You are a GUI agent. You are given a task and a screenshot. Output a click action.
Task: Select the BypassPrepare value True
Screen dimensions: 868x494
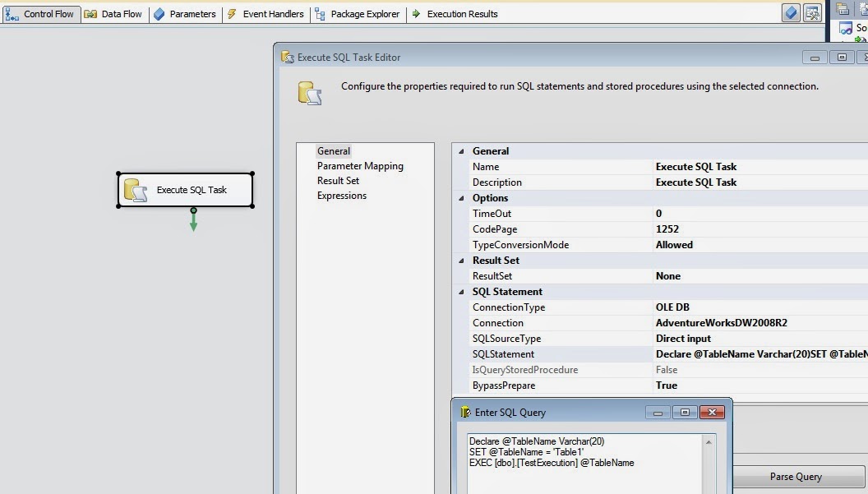click(760, 386)
